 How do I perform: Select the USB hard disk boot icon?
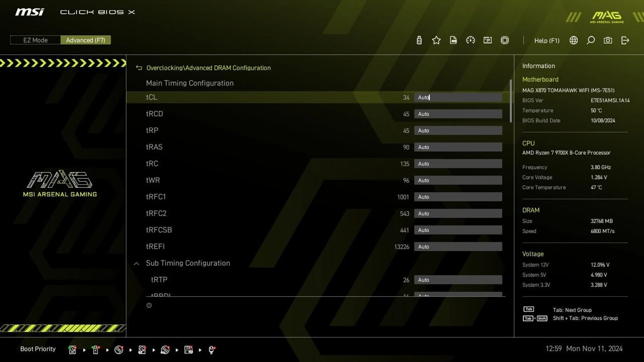[142, 350]
